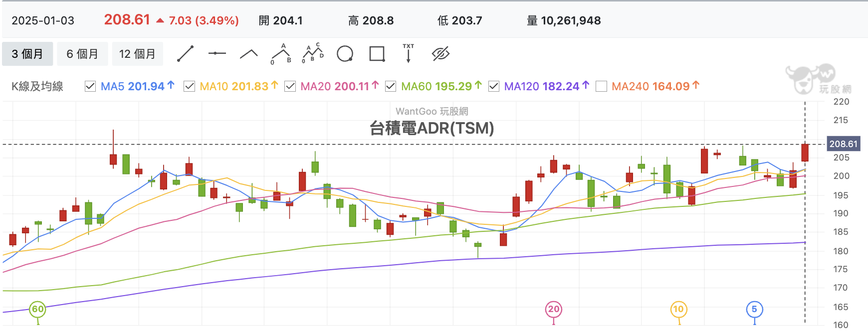Click the 160 price axis label
Screen dimensions: 868x333
click(x=841, y=325)
